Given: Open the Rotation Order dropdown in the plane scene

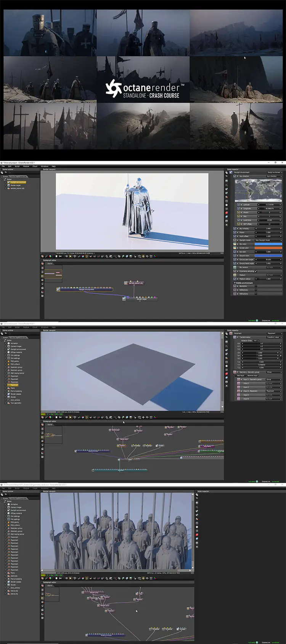Looking at the screenshot, I should tap(256, 341).
